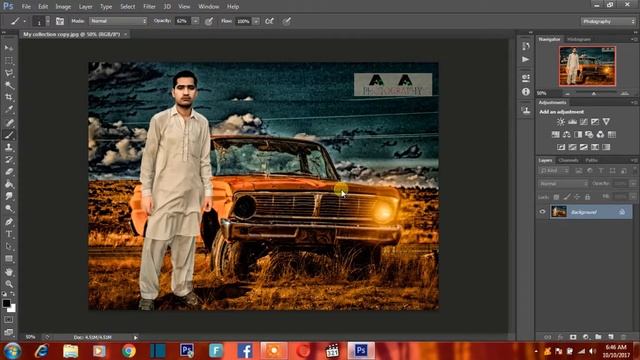Toggle the Brush panel button

60,21
